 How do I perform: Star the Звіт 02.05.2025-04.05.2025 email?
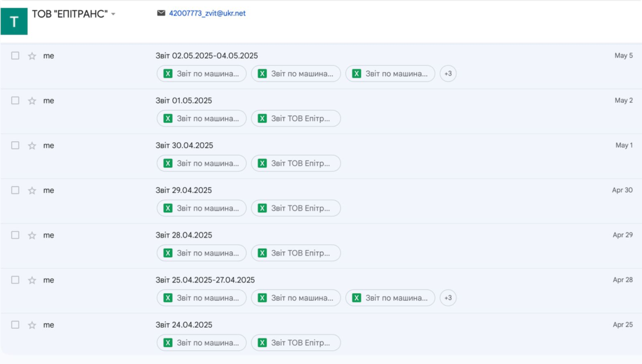click(x=32, y=56)
